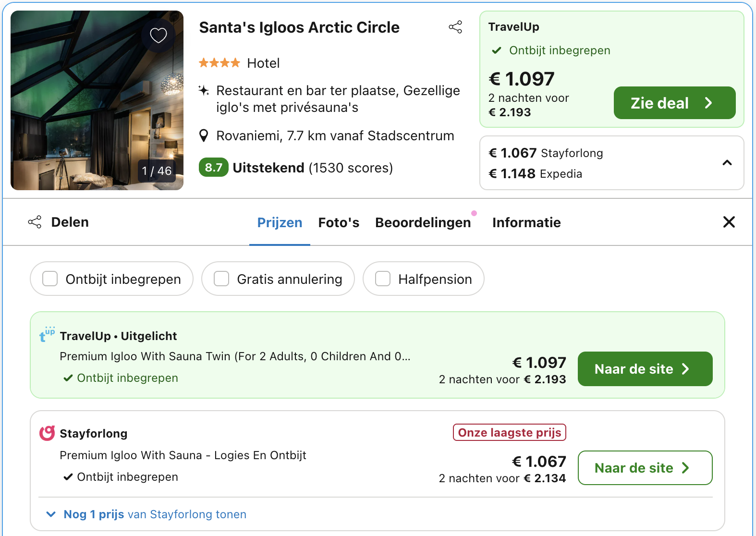The height and width of the screenshot is (536, 756).
Task: Tick the Gratis annulering checkbox
Action: point(221,279)
